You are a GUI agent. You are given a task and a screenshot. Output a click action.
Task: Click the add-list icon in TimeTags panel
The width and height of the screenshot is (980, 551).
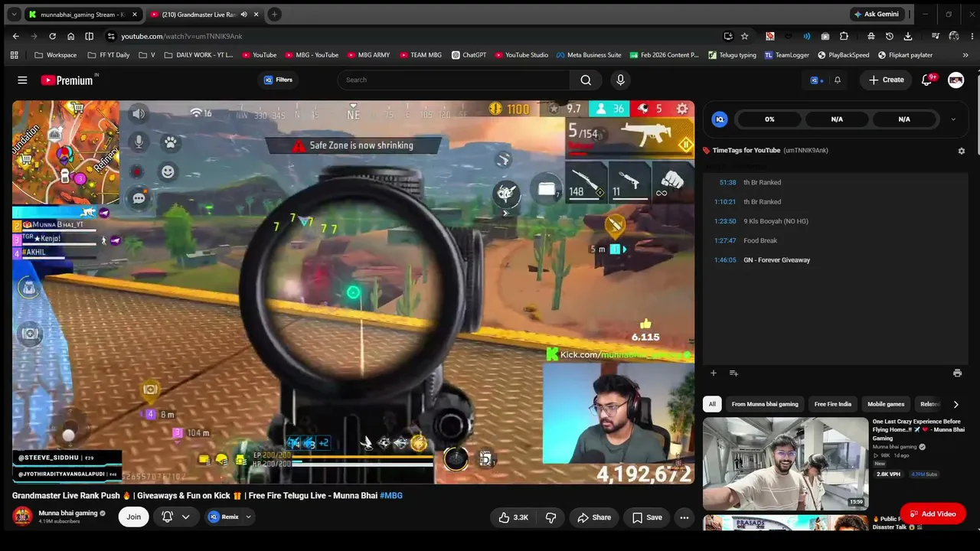click(x=733, y=373)
